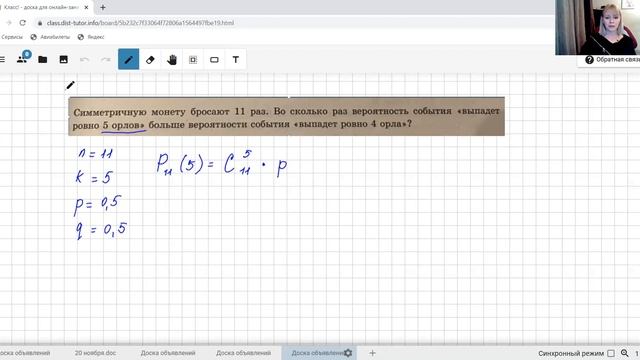The image size is (640, 360).
Task: Insert an image with the picture icon
Action: (x=64, y=60)
